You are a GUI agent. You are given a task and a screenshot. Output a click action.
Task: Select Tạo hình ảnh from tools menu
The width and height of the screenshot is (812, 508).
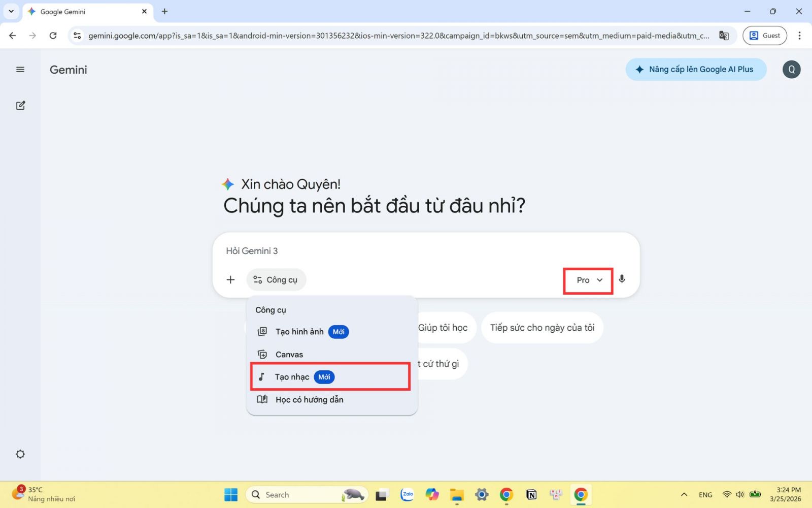[332, 332]
